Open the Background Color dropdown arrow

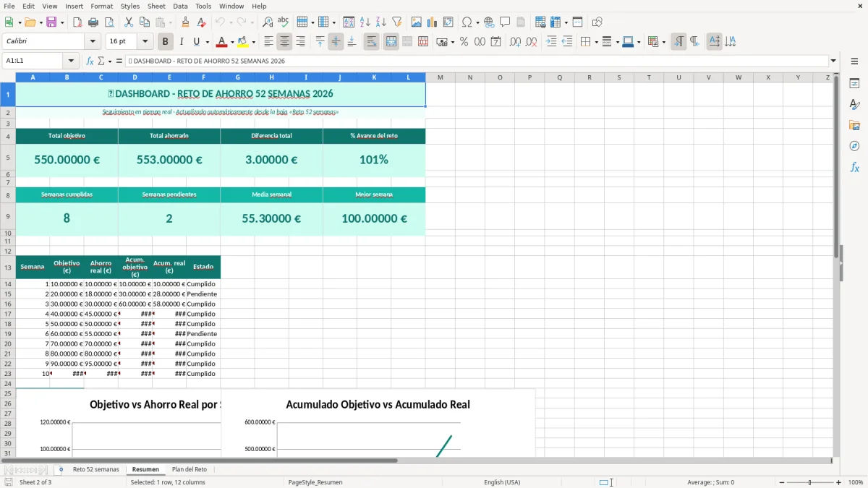pyautogui.click(x=252, y=42)
